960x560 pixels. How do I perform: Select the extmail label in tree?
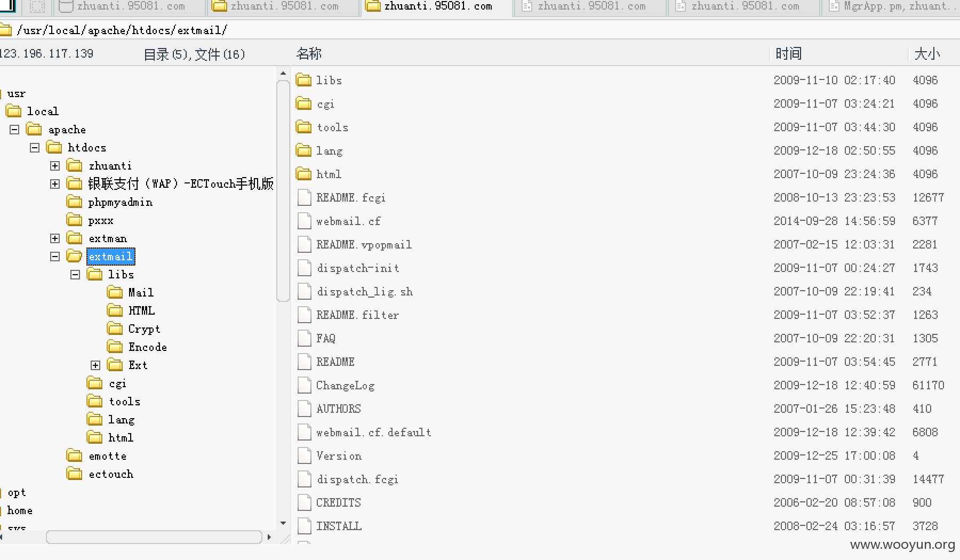[x=110, y=257]
